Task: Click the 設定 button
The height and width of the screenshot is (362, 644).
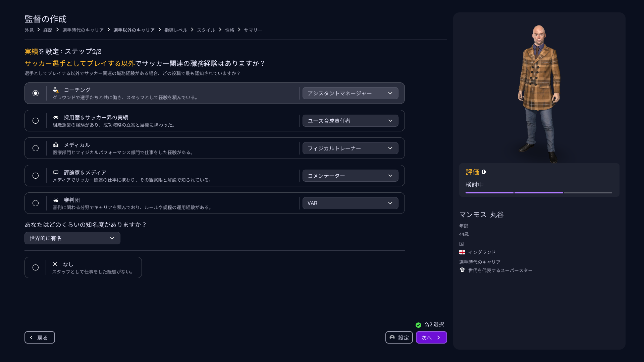Action: click(399, 338)
